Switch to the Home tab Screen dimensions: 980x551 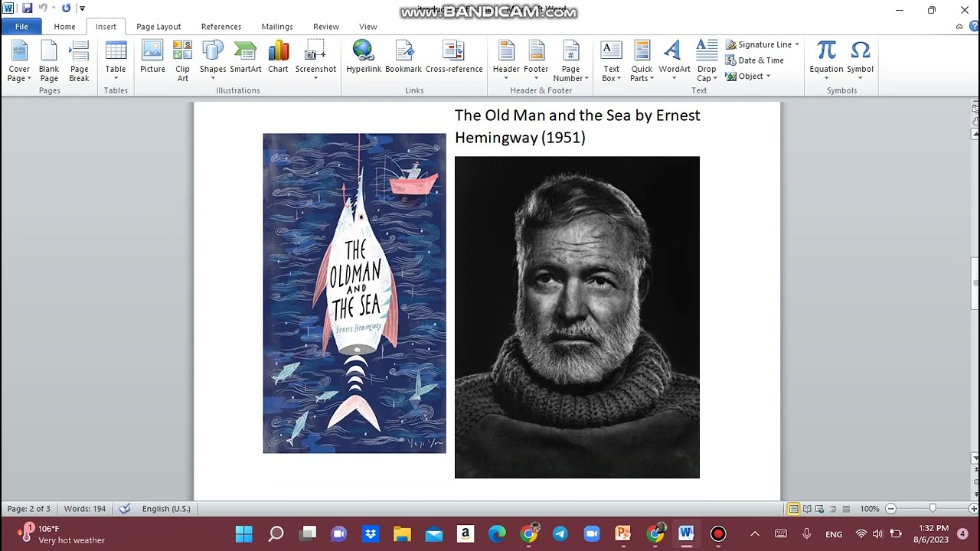64,27
